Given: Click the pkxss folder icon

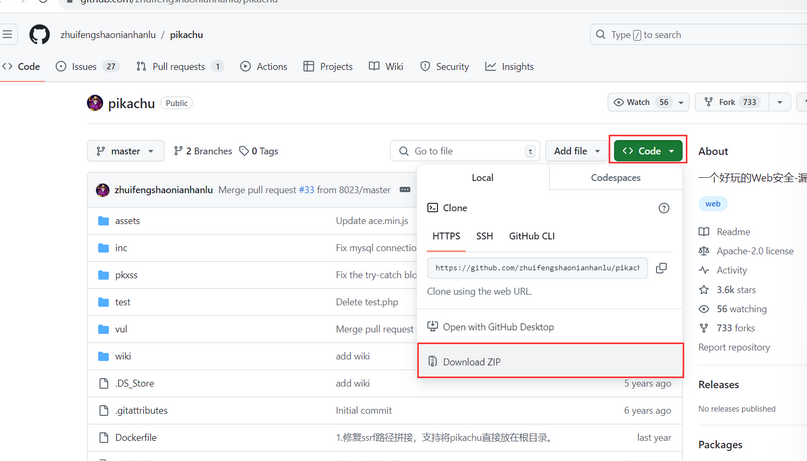Looking at the screenshot, I should [103, 275].
